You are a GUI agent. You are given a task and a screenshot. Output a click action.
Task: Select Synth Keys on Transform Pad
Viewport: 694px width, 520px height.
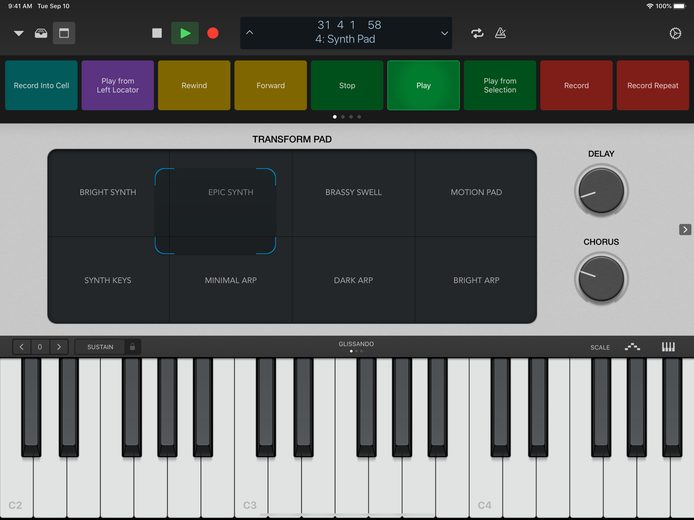pyautogui.click(x=108, y=280)
